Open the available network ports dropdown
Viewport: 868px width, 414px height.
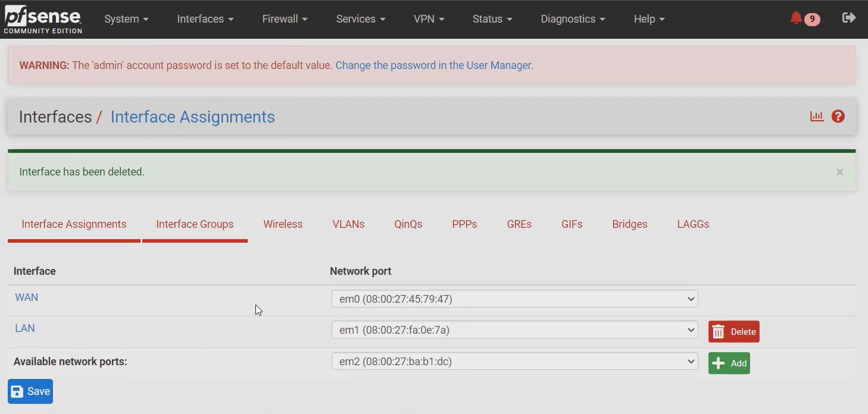pos(514,361)
